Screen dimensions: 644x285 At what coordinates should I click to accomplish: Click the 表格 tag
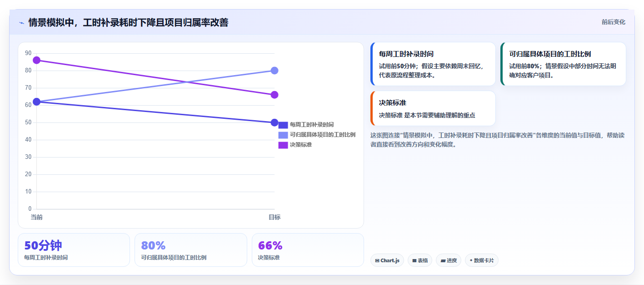point(420,260)
